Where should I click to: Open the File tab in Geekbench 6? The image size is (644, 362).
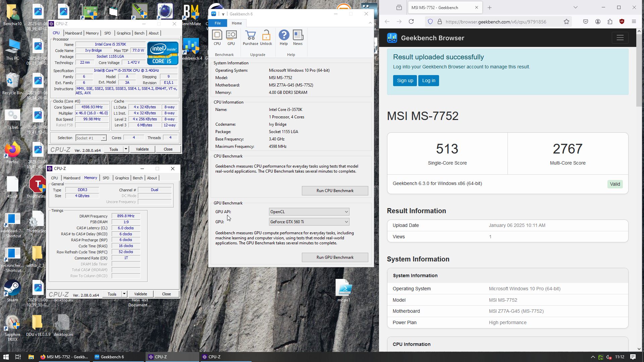[x=218, y=23]
